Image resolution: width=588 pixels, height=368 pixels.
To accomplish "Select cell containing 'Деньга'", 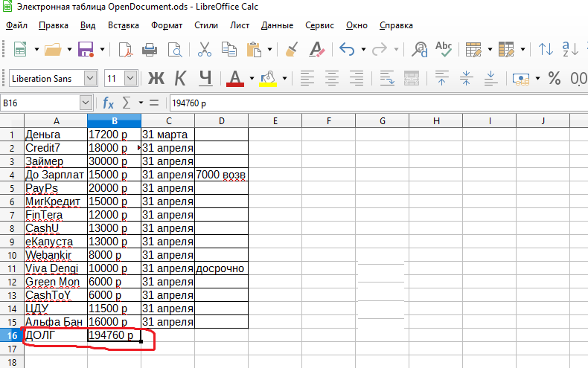I will click(56, 135).
